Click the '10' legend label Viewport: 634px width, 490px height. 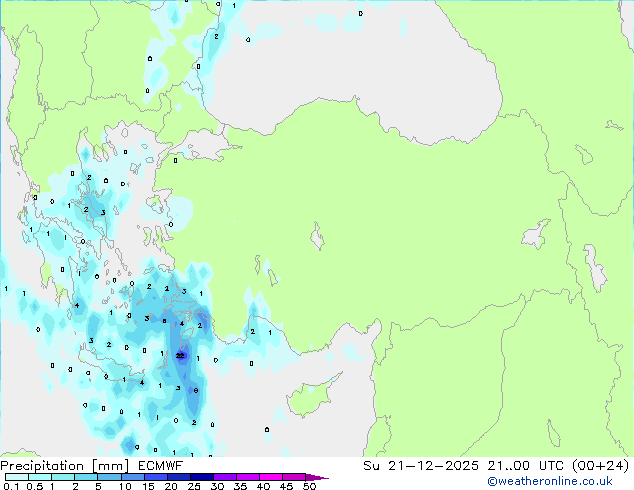pos(125,486)
